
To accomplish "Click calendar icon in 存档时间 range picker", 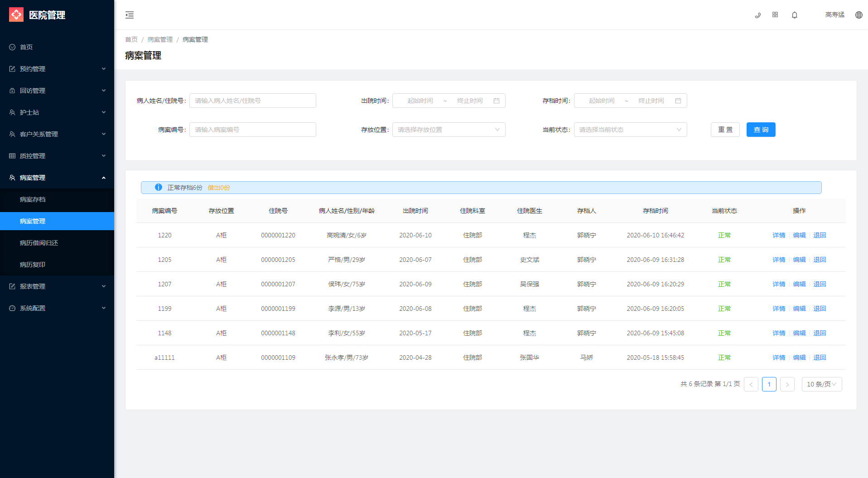I will (678, 101).
